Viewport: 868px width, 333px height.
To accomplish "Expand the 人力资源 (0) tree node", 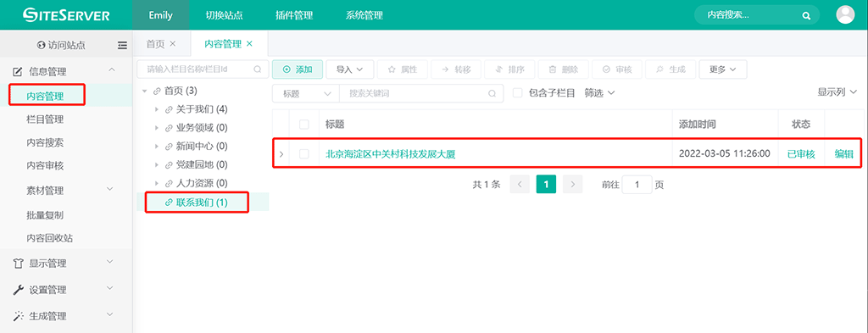I will click(157, 183).
